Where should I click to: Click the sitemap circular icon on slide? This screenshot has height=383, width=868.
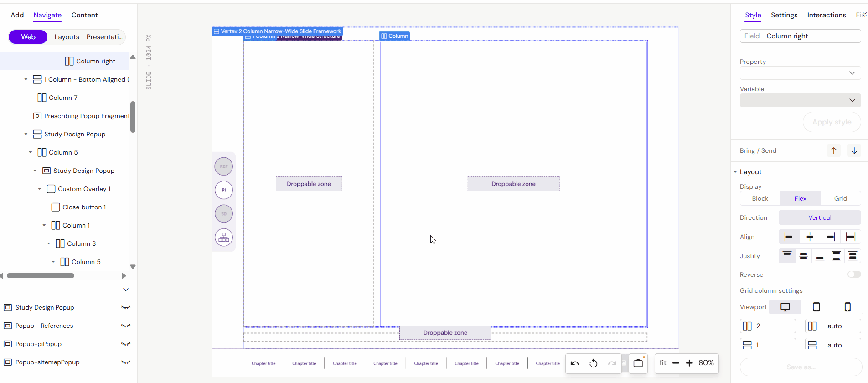pyautogui.click(x=224, y=238)
